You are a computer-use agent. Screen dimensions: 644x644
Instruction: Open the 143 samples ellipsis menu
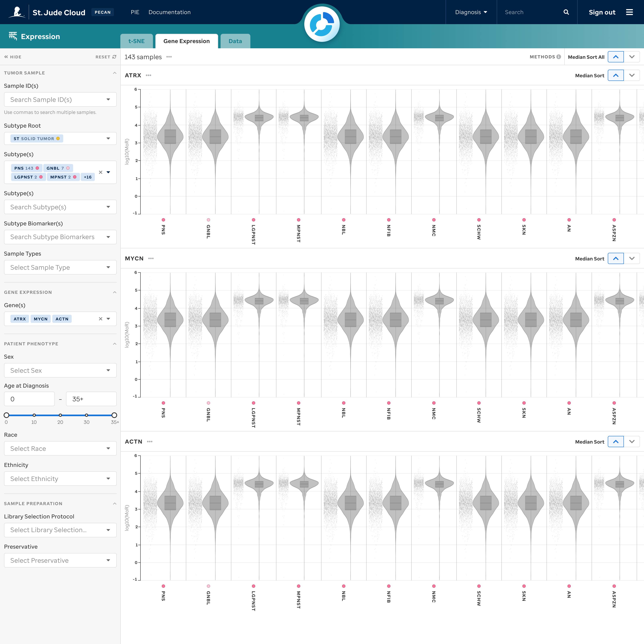pos(169,57)
